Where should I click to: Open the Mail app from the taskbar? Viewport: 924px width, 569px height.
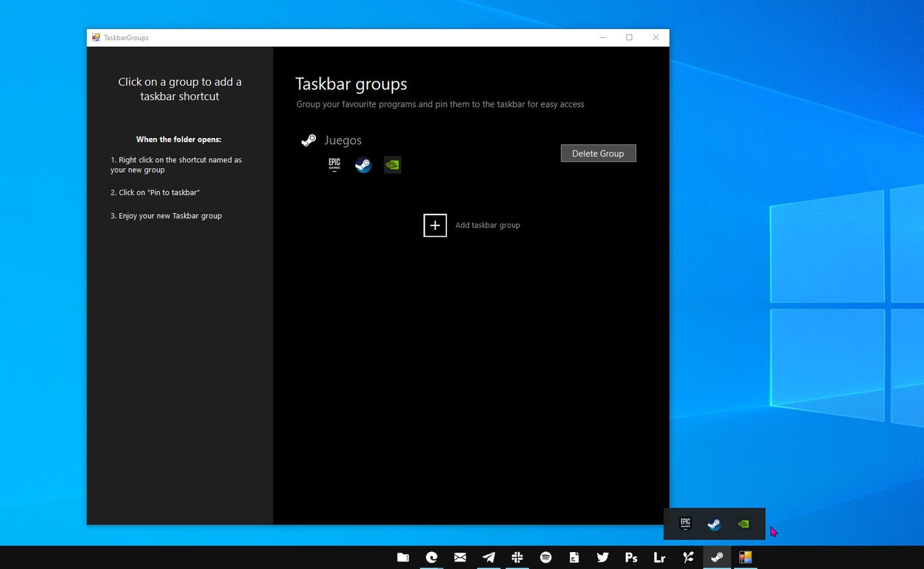click(x=460, y=557)
